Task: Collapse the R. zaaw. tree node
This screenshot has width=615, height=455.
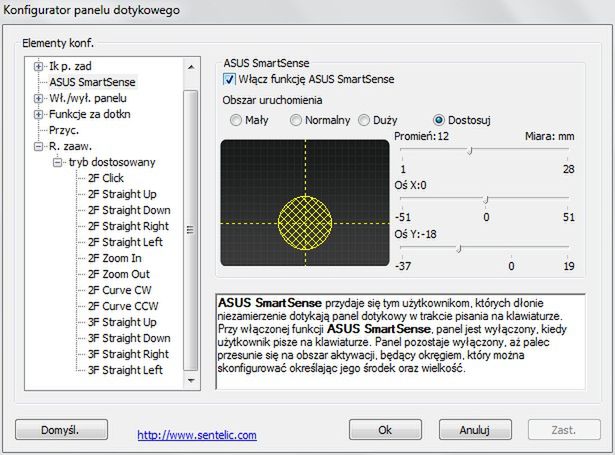Action: coord(38,146)
